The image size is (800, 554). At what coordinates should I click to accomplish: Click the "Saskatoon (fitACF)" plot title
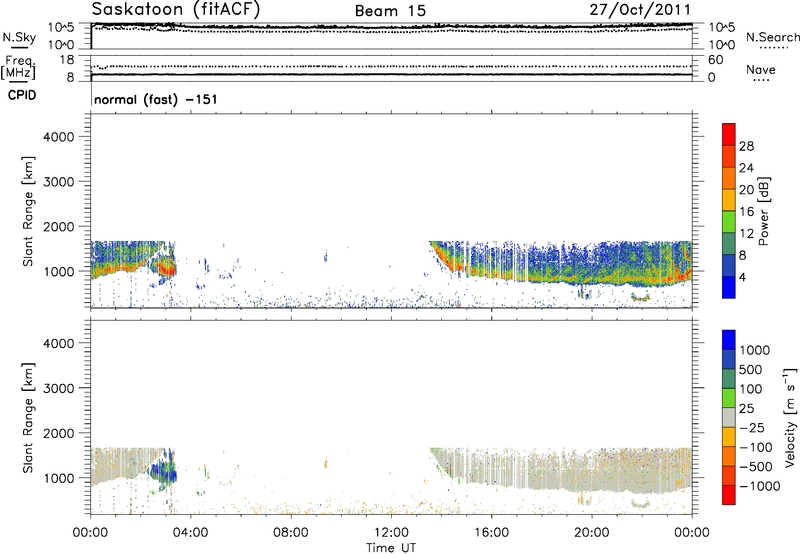176,9
